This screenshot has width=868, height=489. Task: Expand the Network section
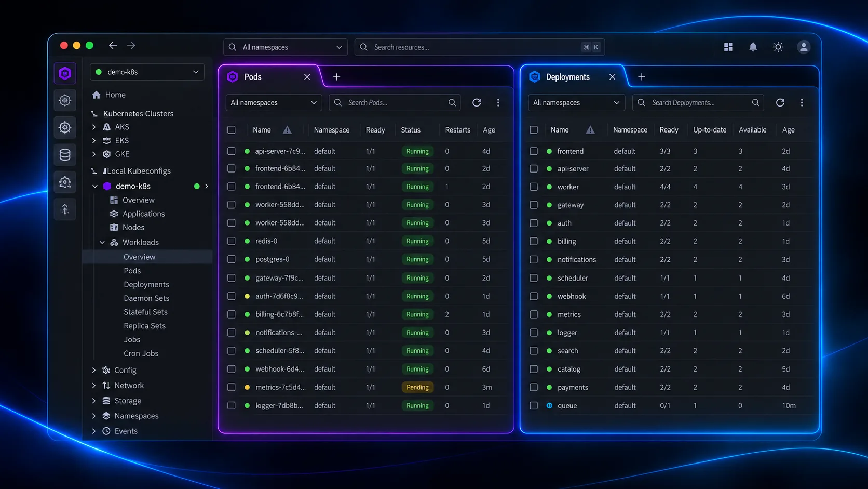pyautogui.click(x=94, y=385)
